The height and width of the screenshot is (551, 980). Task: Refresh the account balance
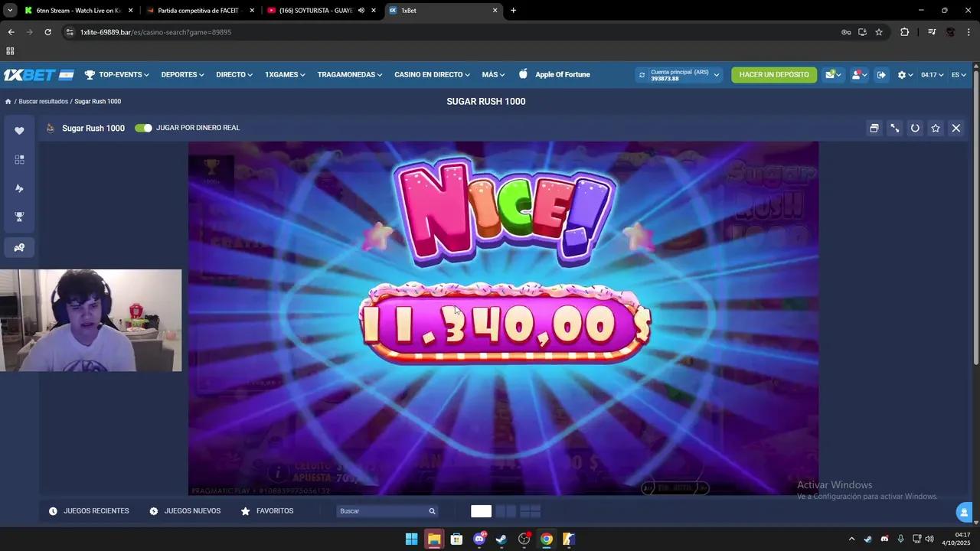[642, 75]
